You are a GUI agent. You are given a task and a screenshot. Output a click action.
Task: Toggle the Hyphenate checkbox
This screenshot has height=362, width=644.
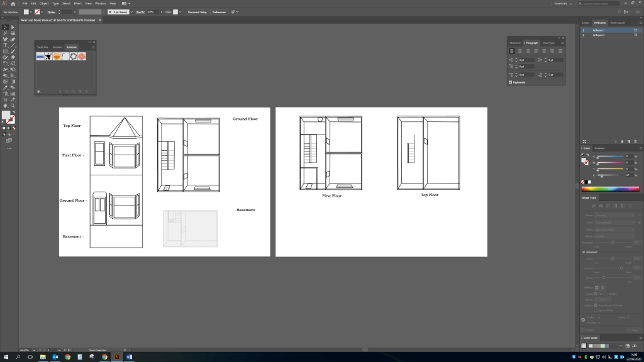click(x=510, y=82)
